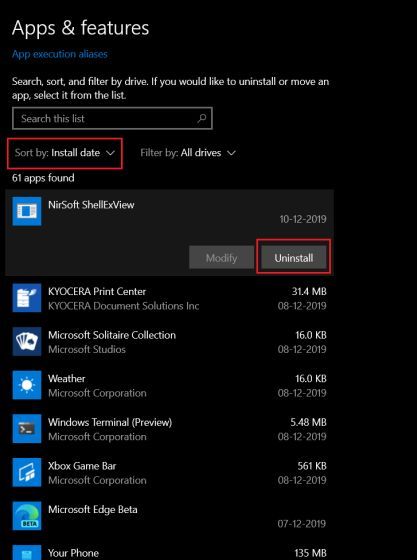This screenshot has height=560, width=417.
Task: Select the Microsoft Edge Beta icon
Action: pos(27,516)
